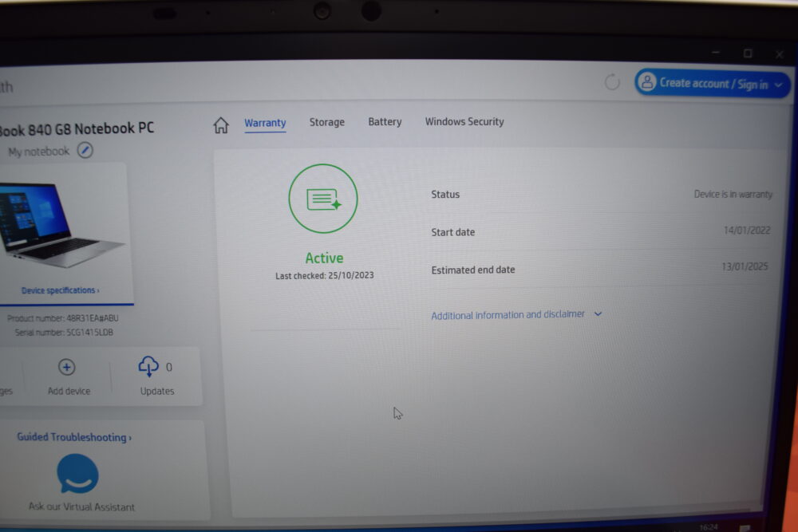
Task: Click the Updates label under the cloud icon
Action: click(x=156, y=391)
